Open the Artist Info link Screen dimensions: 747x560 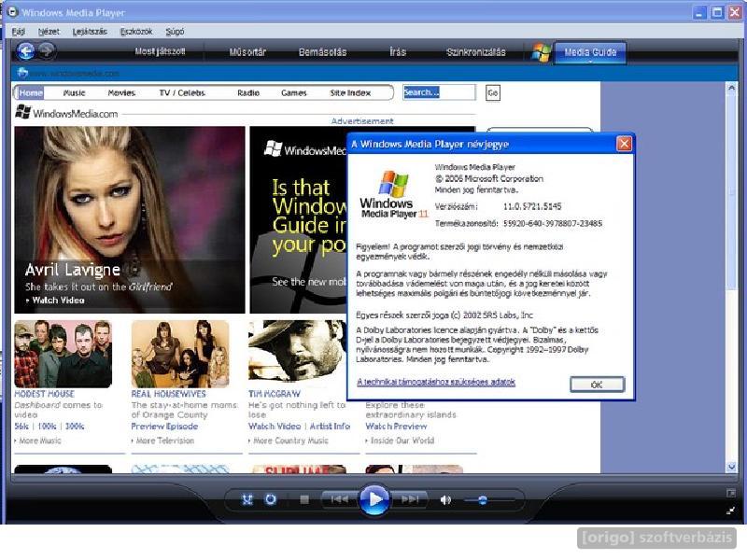(x=330, y=427)
